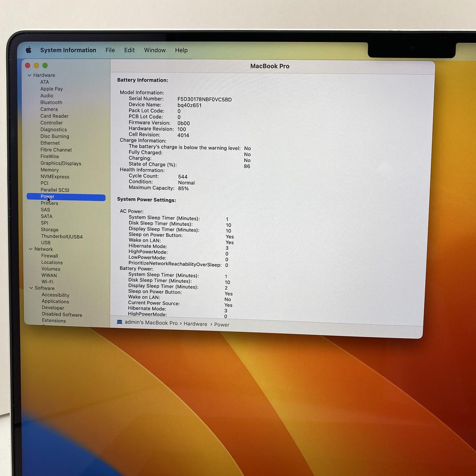The width and height of the screenshot is (476, 476).
Task: Select Thunderbolt/USB4 in the sidebar
Action: 62,237
